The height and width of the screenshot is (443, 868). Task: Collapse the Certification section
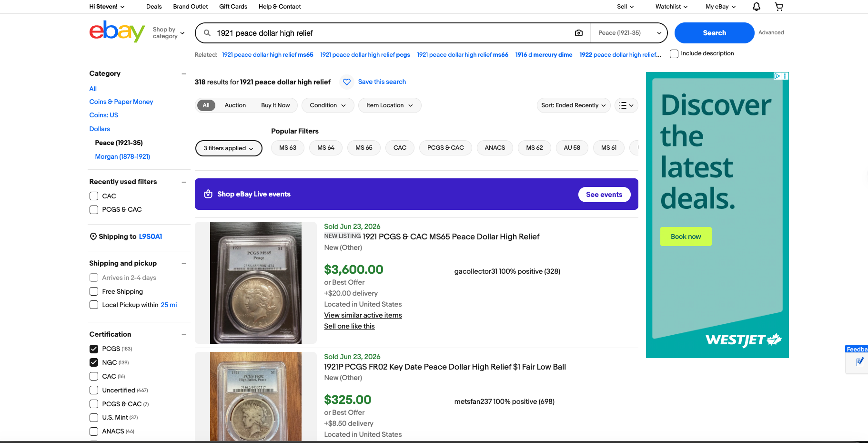click(x=184, y=335)
